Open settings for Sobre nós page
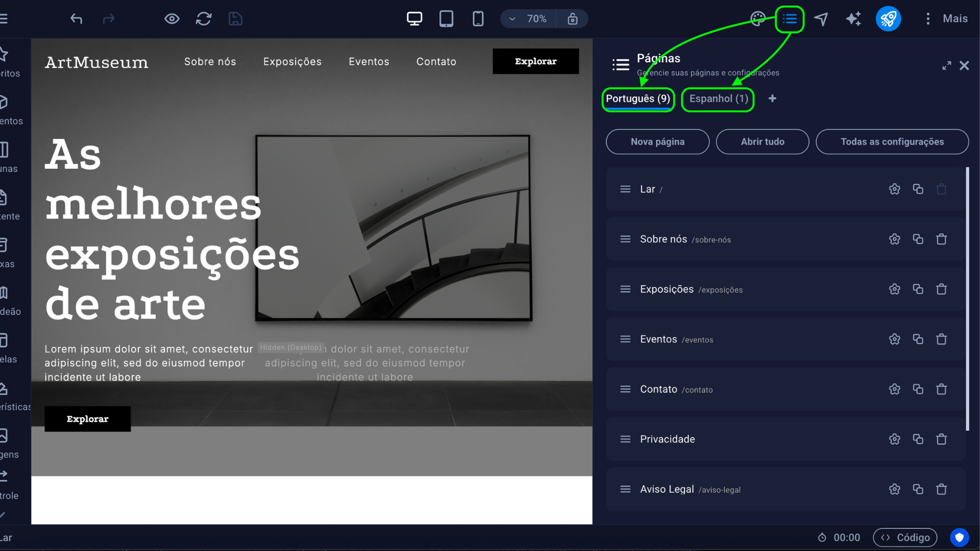 [894, 239]
